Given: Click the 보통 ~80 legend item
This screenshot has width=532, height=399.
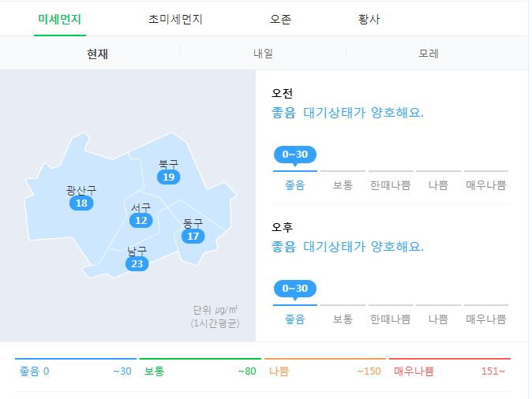Looking at the screenshot, I should click(200, 368).
